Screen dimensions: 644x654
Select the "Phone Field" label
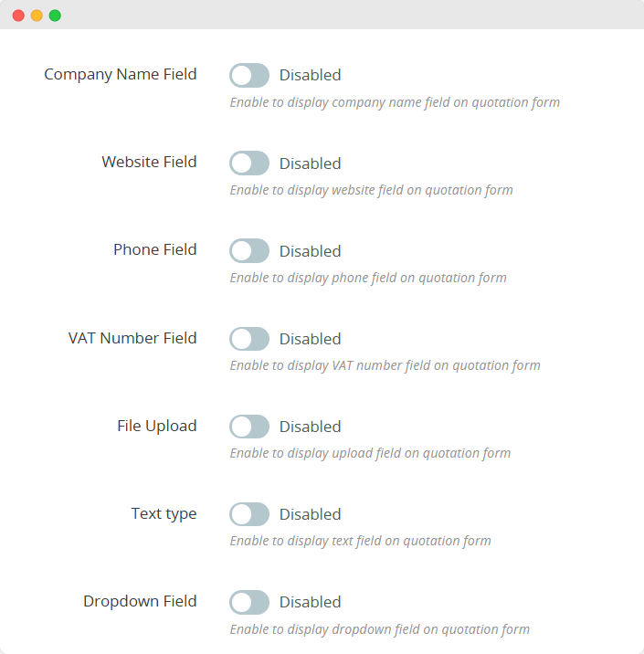(154, 249)
